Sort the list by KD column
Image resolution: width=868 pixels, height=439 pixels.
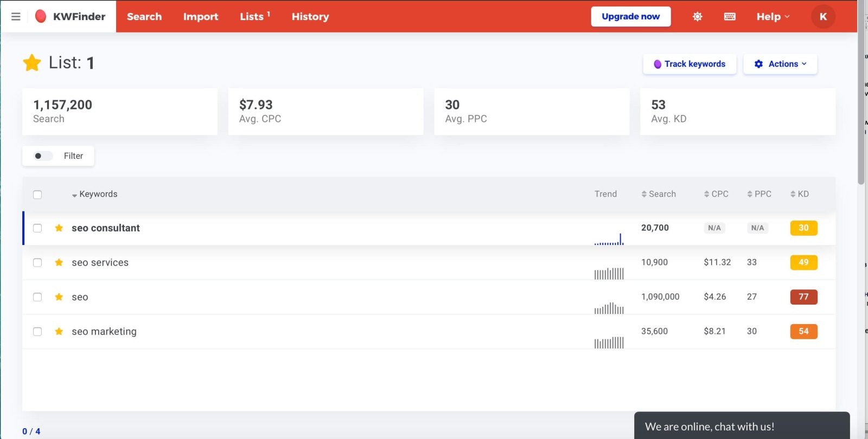[x=800, y=194]
